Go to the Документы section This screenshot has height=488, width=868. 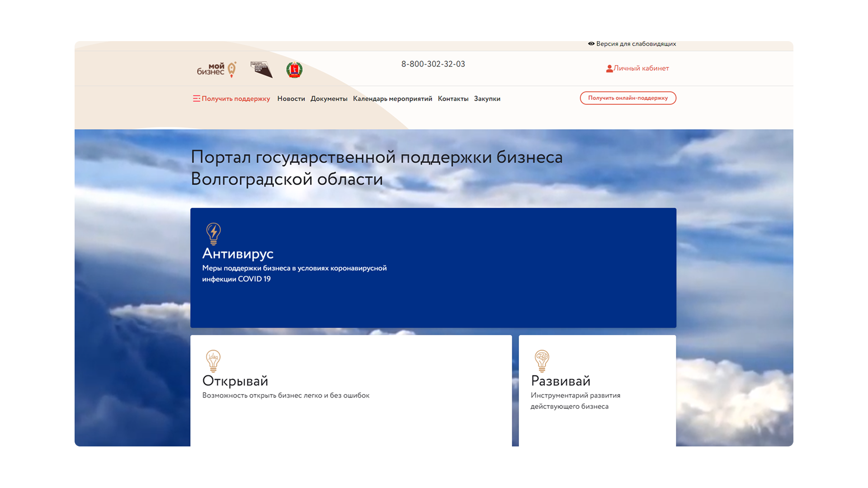[329, 98]
